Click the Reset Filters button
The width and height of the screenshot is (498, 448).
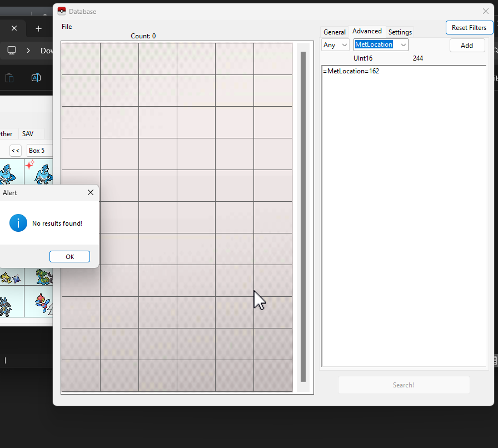469,28
